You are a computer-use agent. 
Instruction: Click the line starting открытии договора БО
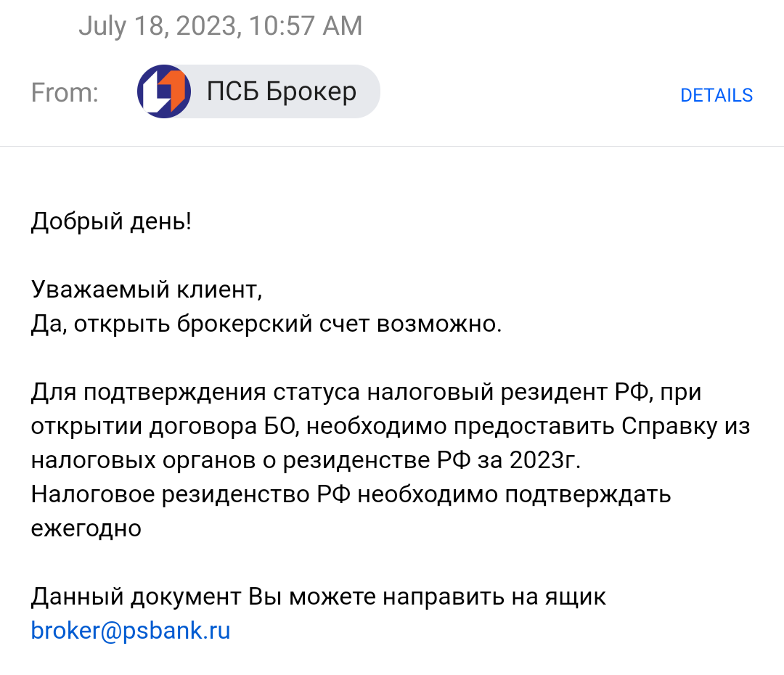point(391,427)
